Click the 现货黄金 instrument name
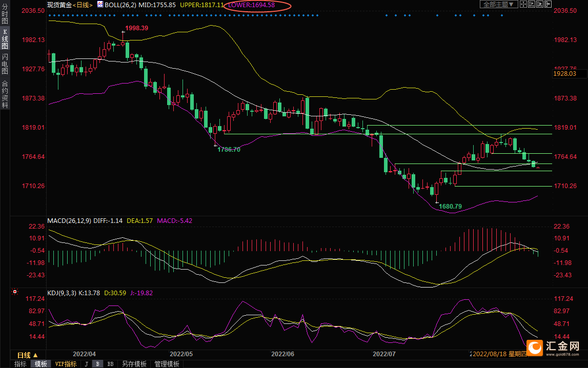The width and height of the screenshot is (588, 368). click(59, 5)
